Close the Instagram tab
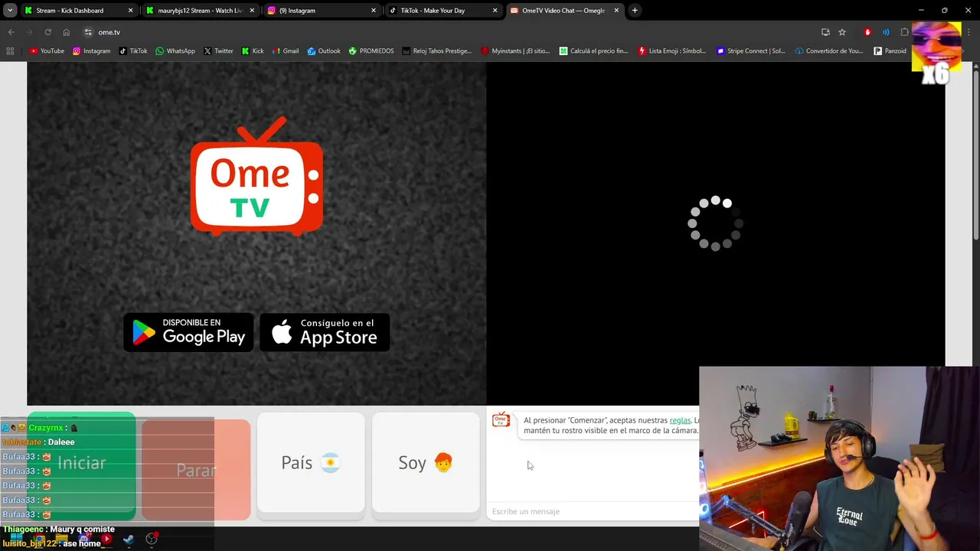Screen dimensions: 980x551 [374, 11]
